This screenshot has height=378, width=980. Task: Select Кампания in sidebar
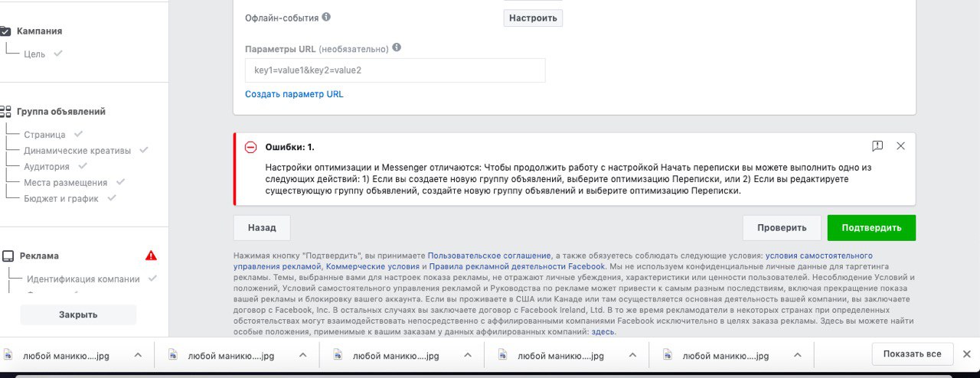[39, 31]
